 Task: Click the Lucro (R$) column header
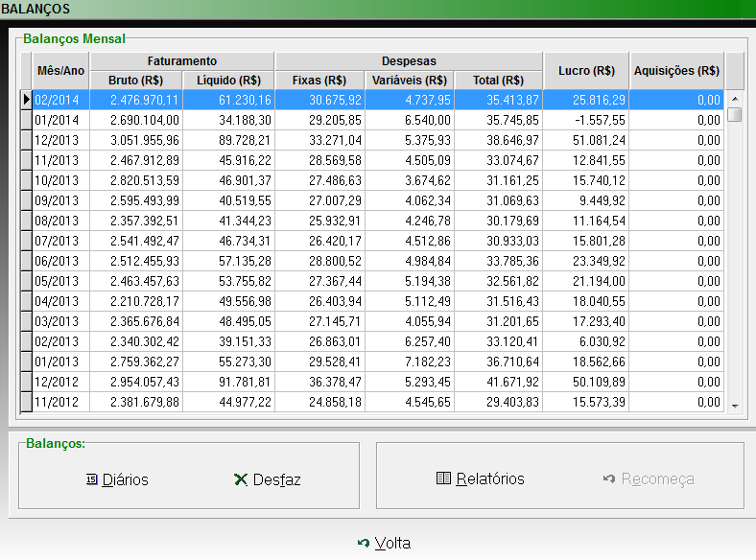[x=586, y=71]
